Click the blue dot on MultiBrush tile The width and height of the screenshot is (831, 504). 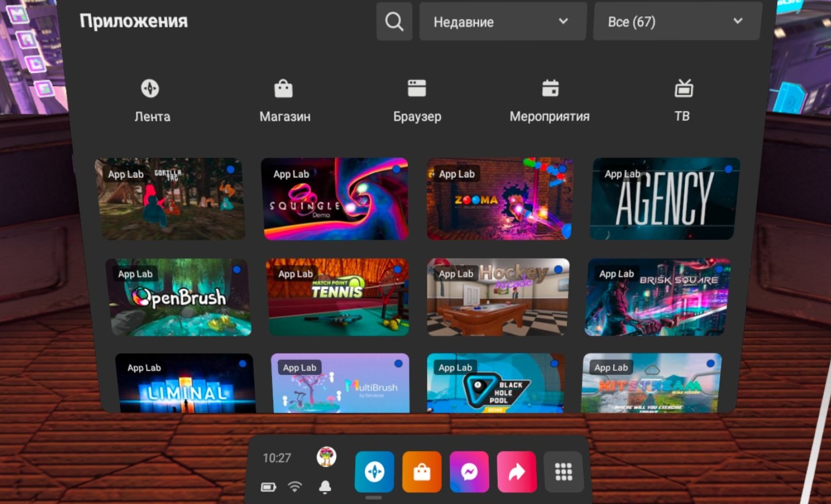398,363
